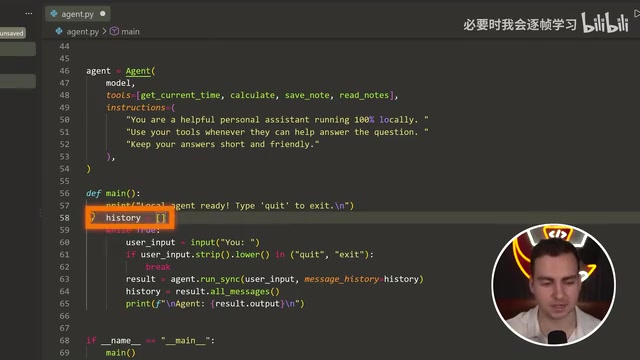Click main() call on line 69
This screenshot has width=640, height=360.
coord(120,353)
